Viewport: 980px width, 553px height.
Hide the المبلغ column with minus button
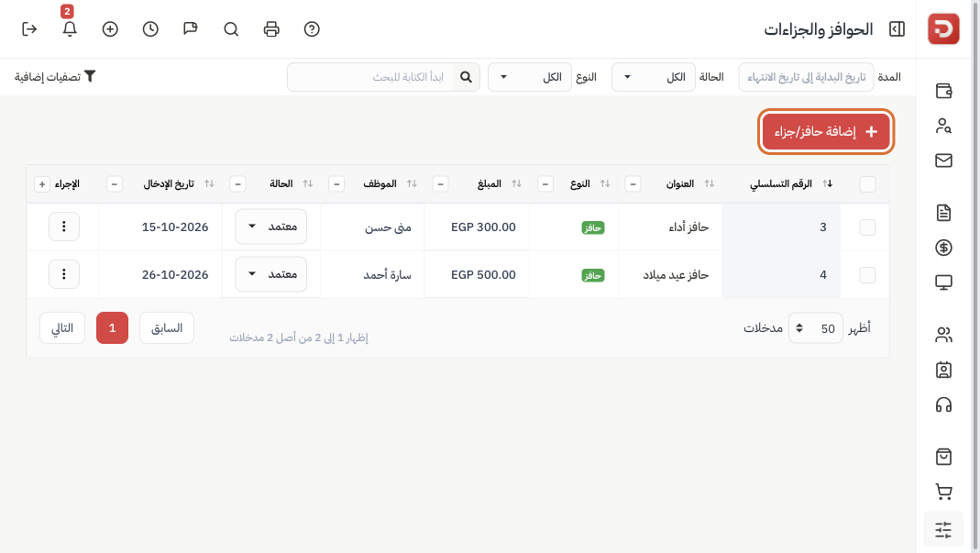[x=440, y=184]
